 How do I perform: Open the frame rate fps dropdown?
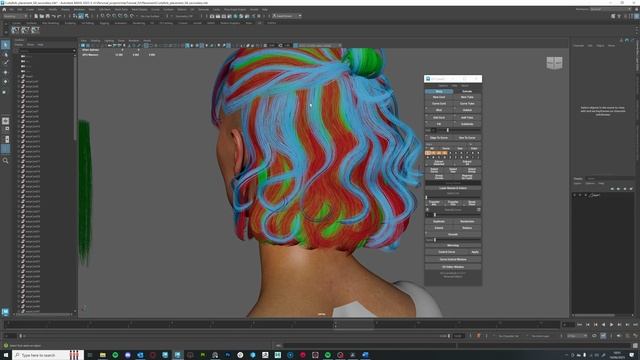576,336
